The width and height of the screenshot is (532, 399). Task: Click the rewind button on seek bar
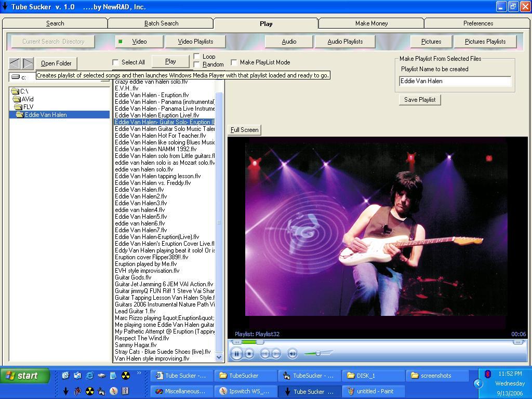(x=236, y=342)
